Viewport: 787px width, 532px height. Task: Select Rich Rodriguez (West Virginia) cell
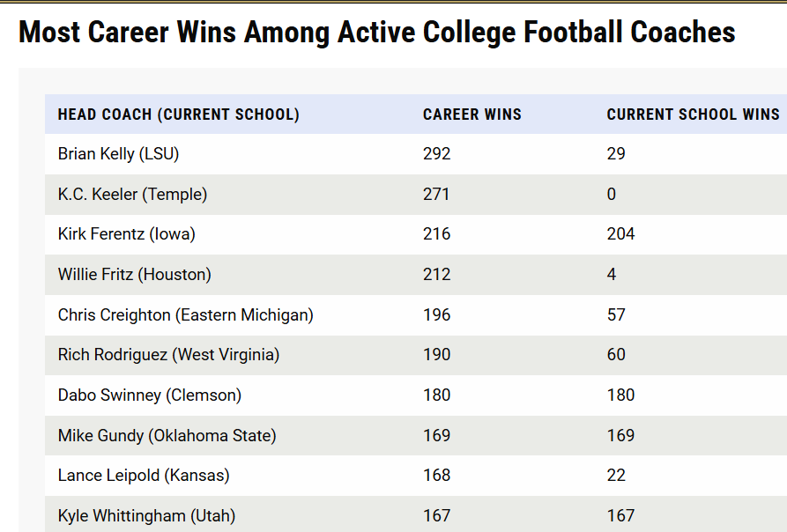click(168, 355)
